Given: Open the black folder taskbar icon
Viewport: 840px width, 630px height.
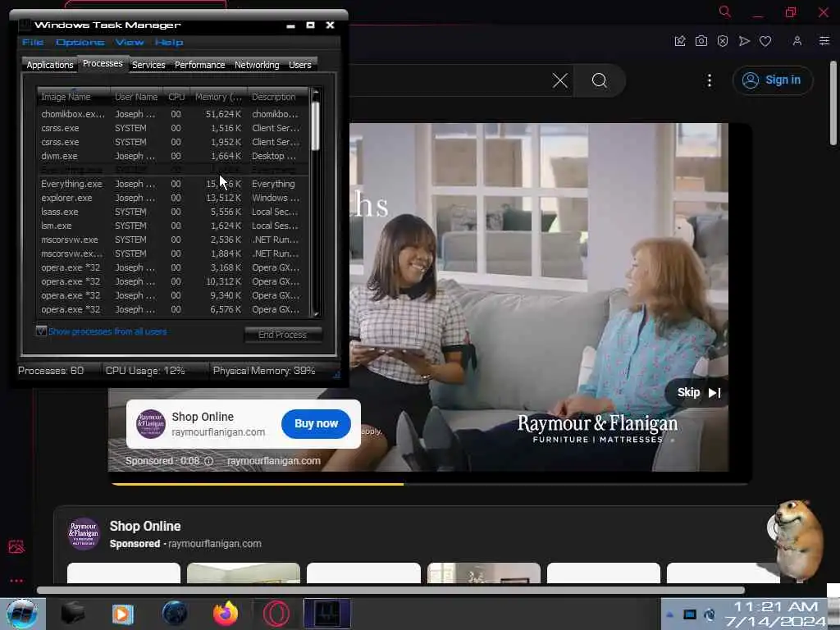Looking at the screenshot, I should [x=73, y=614].
